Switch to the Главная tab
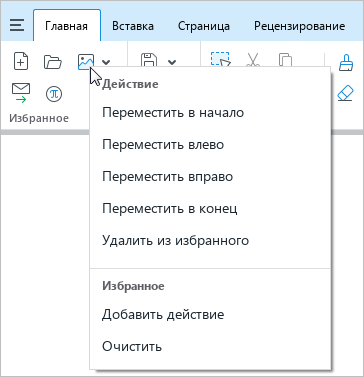364x377 pixels. [x=67, y=26]
